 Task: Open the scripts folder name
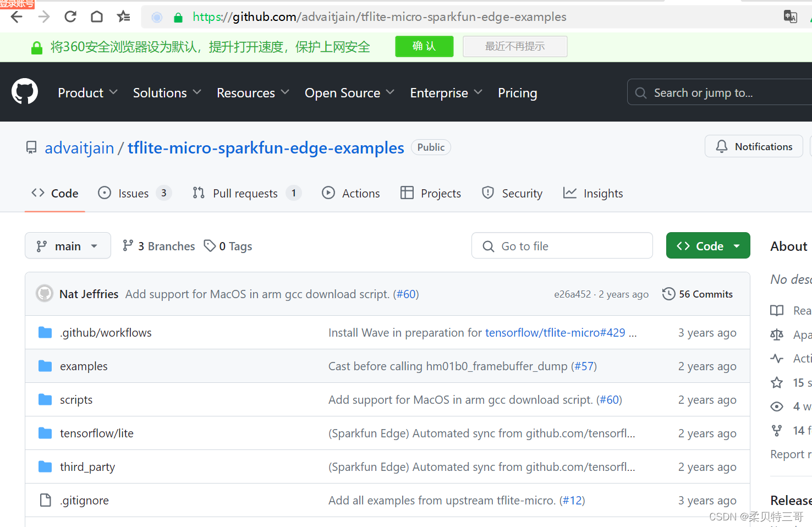pyautogui.click(x=76, y=399)
